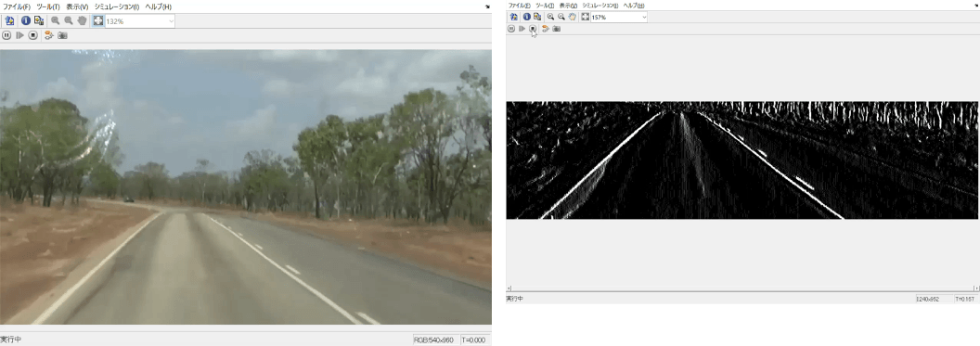The image size is (980, 346).
Task: Zoom in icon in right edge viewer
Action: 550,17
